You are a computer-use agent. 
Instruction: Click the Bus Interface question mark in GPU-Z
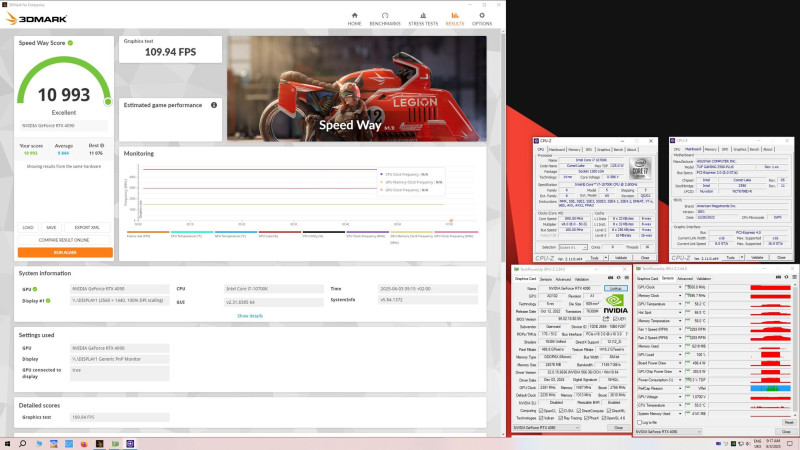[x=627, y=334]
